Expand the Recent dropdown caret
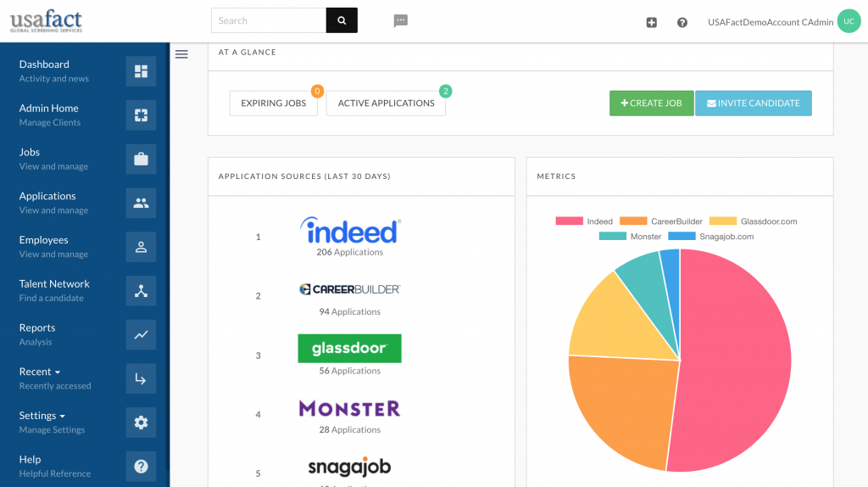 click(x=58, y=372)
